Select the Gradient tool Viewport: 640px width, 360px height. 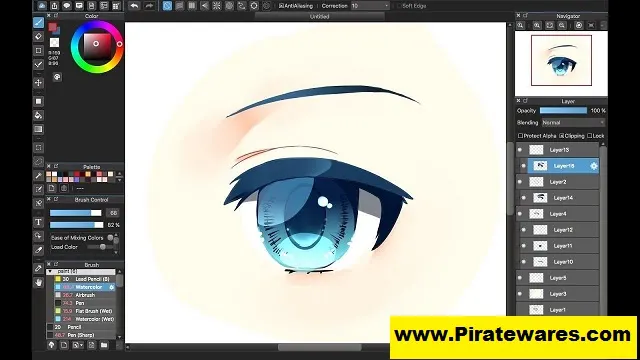38,129
